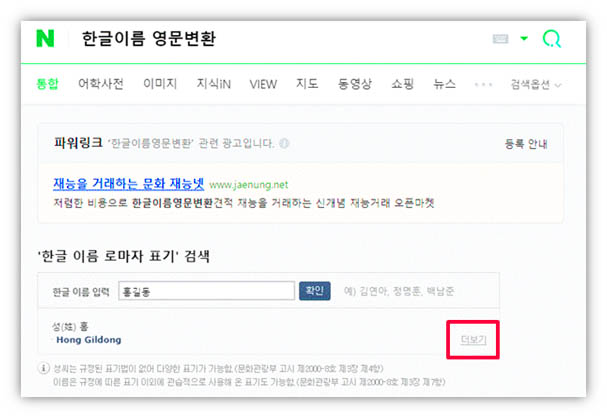Expand the search history dropdown arrow
Screen dimensions: 607x418
(x=524, y=38)
